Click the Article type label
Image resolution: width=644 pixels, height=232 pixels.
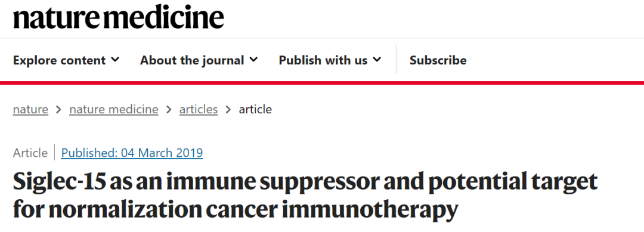tap(30, 153)
